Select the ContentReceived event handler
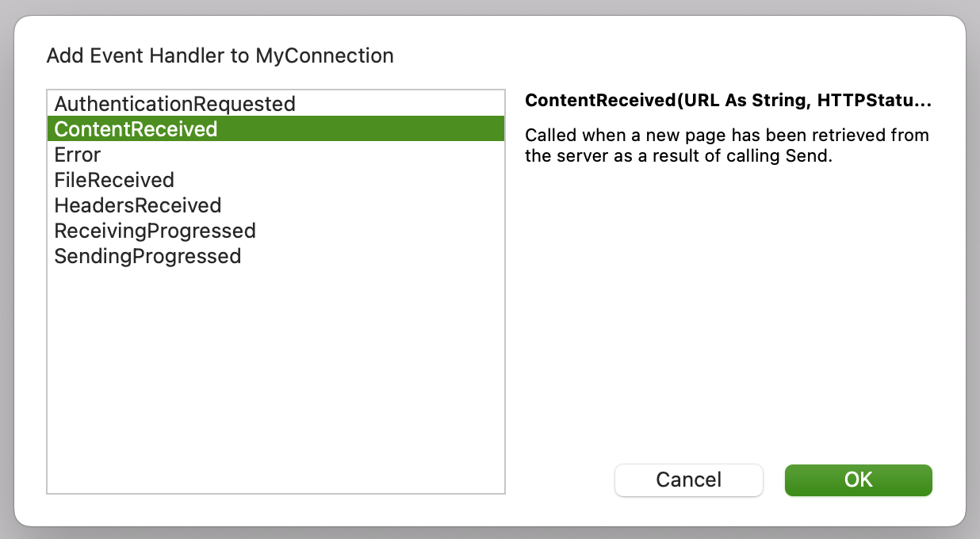Viewport: 980px width, 539px height. coord(135,128)
